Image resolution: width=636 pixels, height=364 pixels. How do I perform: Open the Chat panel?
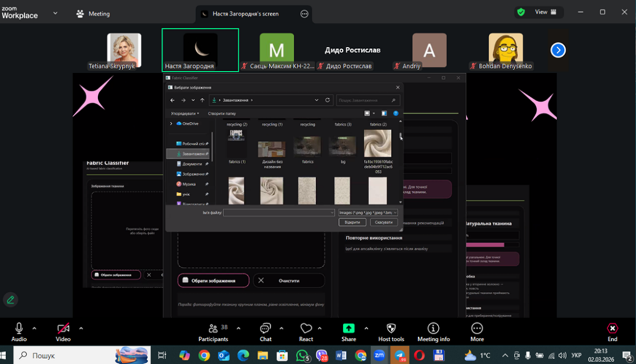265,329
